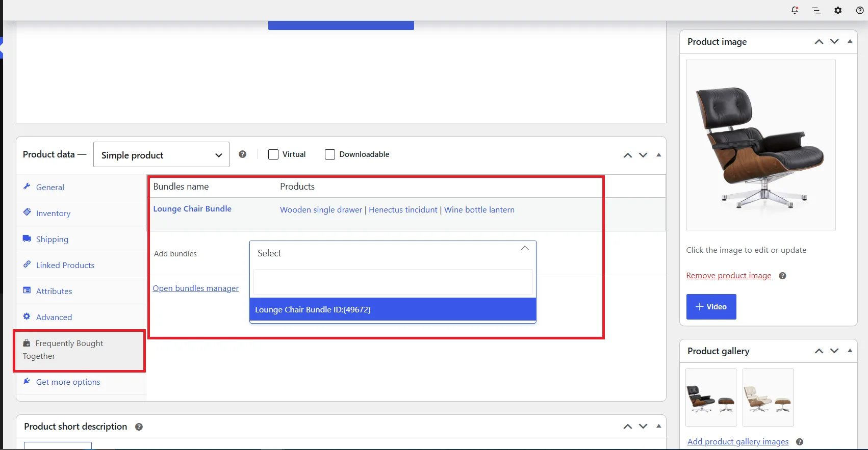Move Product short description panel down
The image size is (868, 450).
(x=643, y=427)
